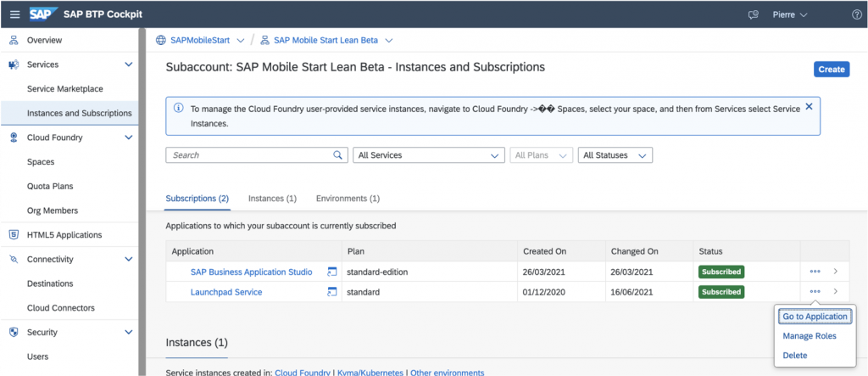Click the globe icon beside SAPMobileStart
Screen dimensions: 868x376
(160, 41)
